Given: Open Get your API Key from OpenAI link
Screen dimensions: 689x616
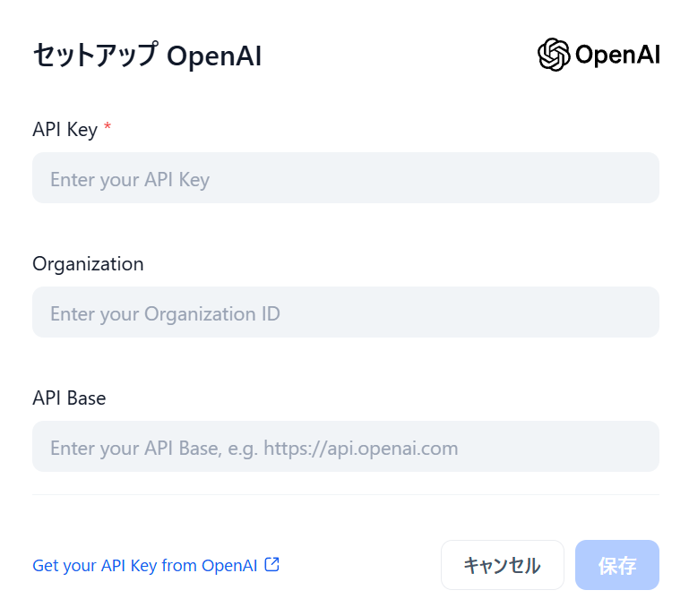Looking at the screenshot, I should [x=156, y=565].
